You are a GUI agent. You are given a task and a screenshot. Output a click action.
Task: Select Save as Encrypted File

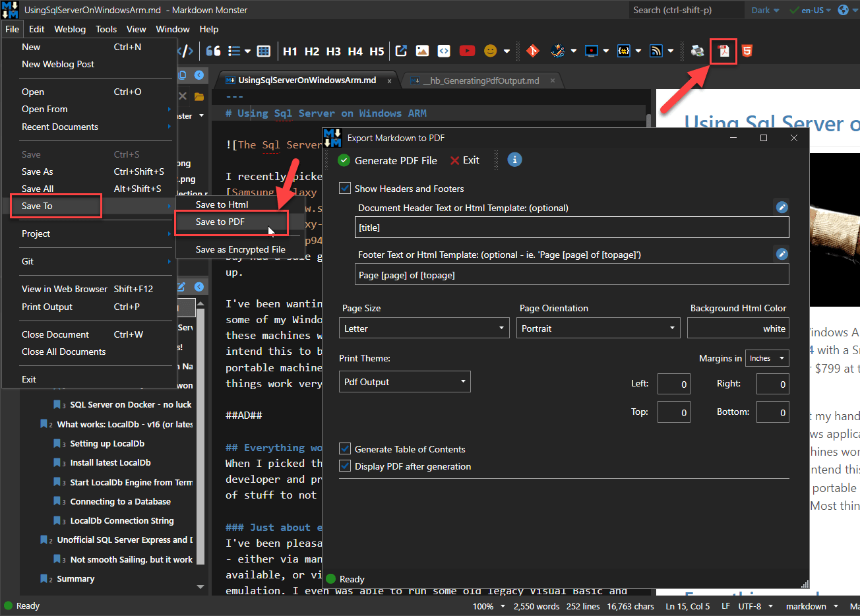pos(240,249)
